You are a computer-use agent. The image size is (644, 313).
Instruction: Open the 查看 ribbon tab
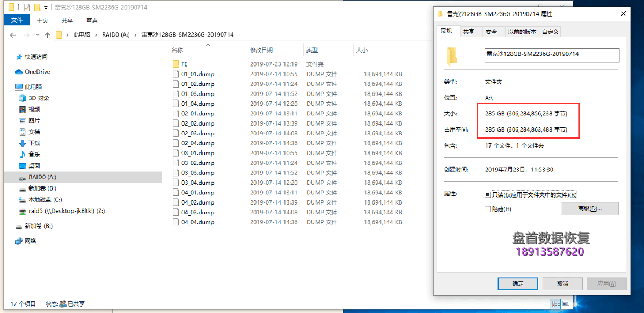click(x=92, y=20)
